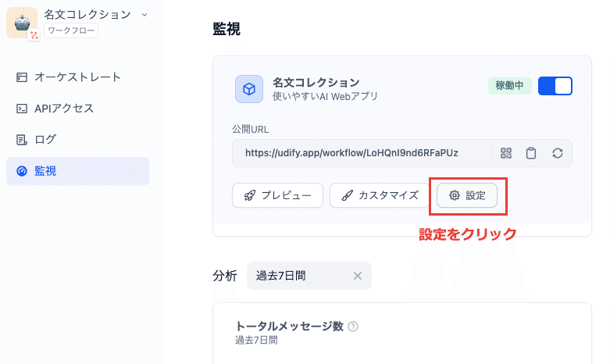
Task: Clear the 過去7日間 filter with the X
Action: (x=358, y=276)
